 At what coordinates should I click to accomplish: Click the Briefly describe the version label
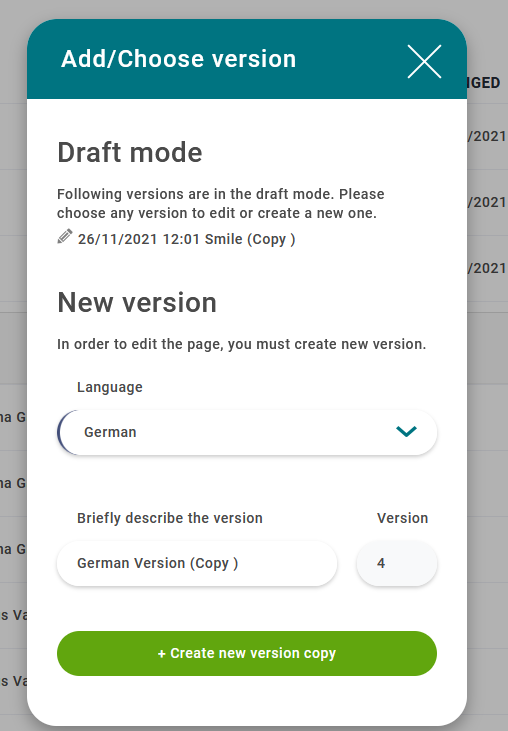coord(170,518)
